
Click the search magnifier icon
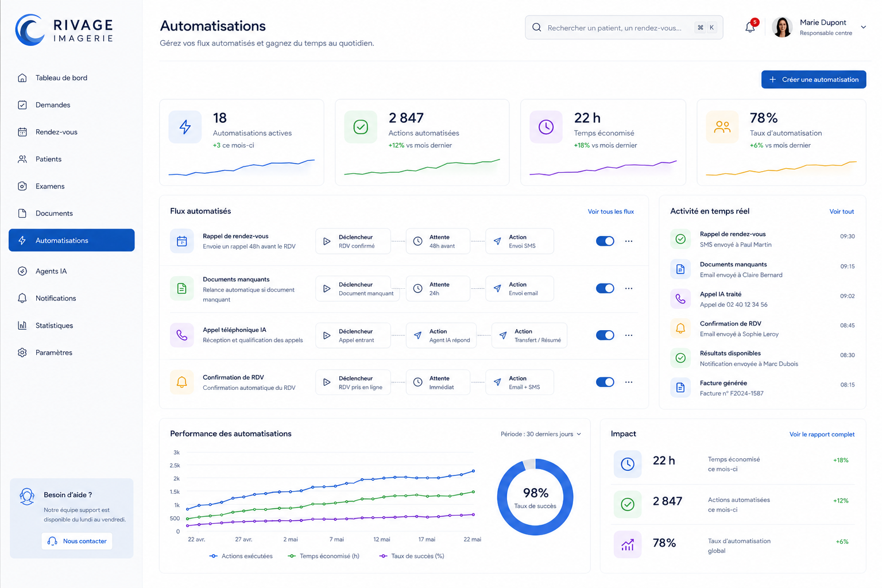click(536, 28)
